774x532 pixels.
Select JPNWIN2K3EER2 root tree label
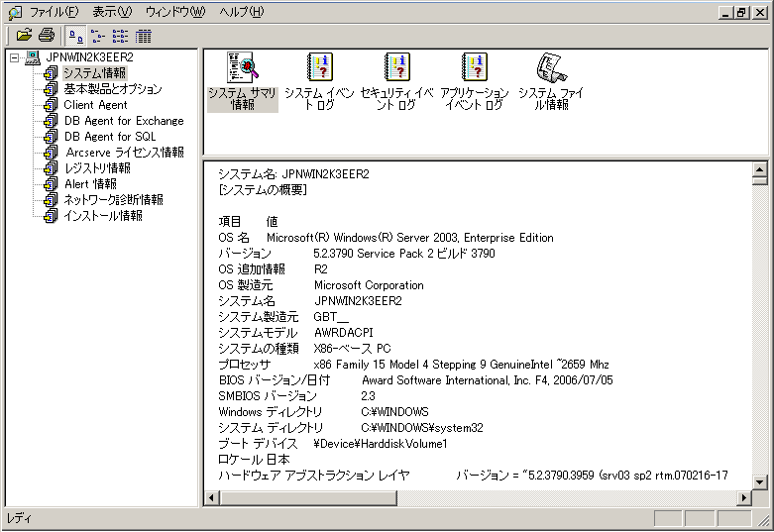coord(89,57)
